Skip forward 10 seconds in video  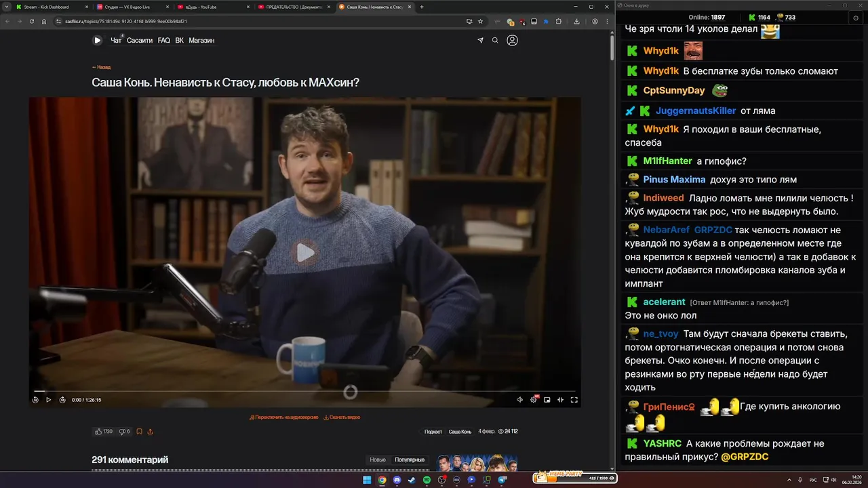tap(62, 400)
